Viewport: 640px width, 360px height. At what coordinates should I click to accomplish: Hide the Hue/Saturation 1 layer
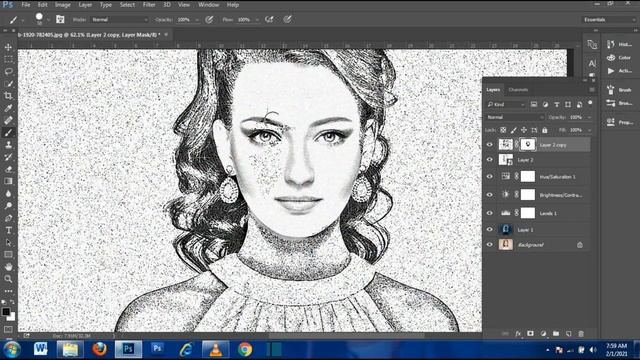click(x=490, y=176)
